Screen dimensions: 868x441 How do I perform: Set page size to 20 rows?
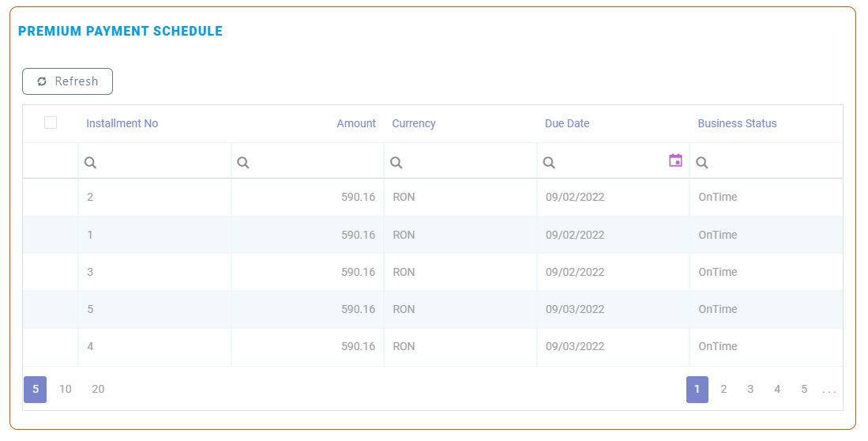coord(98,389)
